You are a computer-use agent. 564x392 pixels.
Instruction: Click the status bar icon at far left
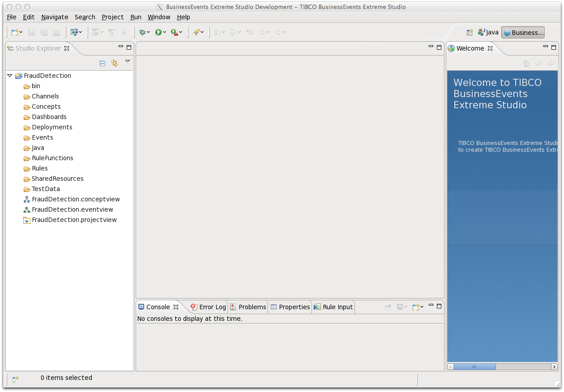(x=15, y=379)
